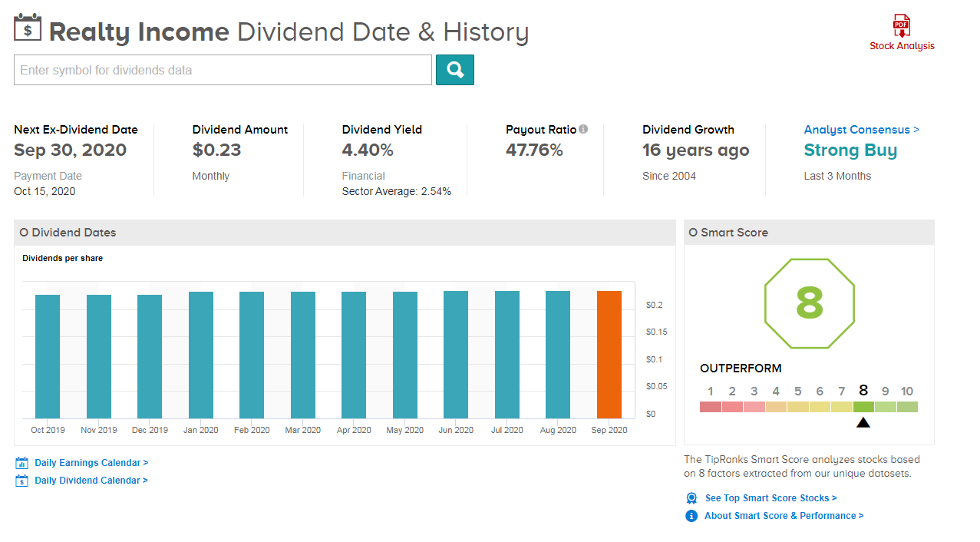980x542 pixels.
Task: Click the Feb 2020 dividend bar
Action: (252, 355)
